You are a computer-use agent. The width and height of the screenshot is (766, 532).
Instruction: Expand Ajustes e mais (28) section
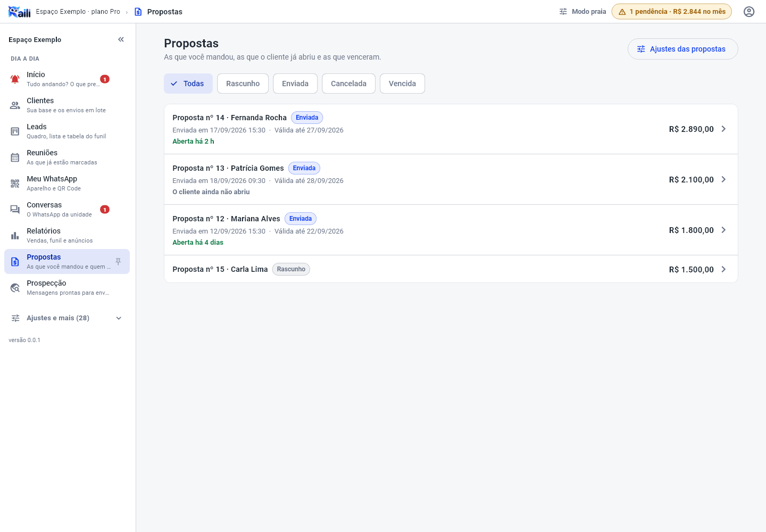(x=67, y=318)
